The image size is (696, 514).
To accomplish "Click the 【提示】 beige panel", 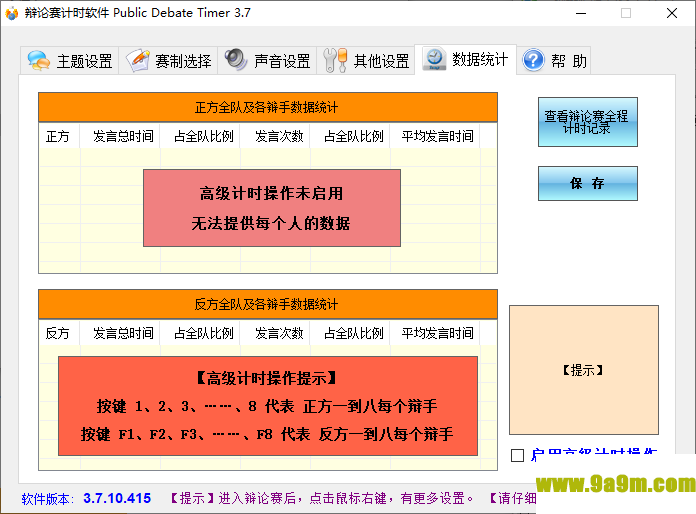I will click(583, 370).
